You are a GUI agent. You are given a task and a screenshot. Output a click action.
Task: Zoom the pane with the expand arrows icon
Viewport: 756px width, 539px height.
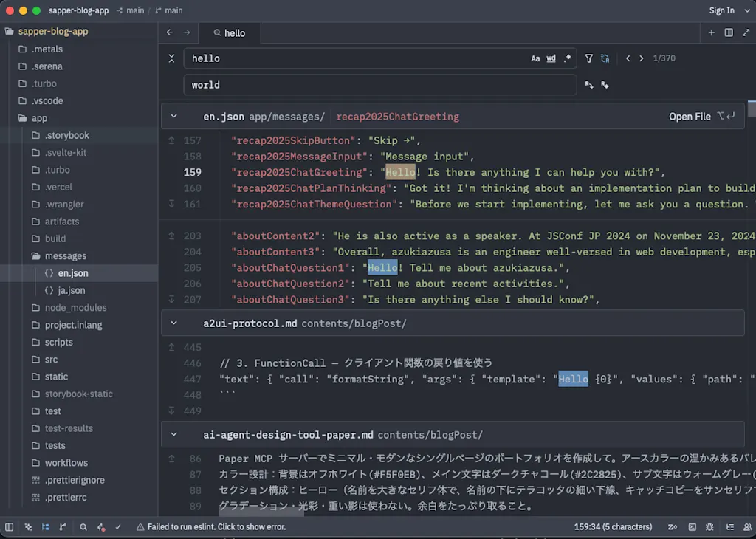[746, 32]
